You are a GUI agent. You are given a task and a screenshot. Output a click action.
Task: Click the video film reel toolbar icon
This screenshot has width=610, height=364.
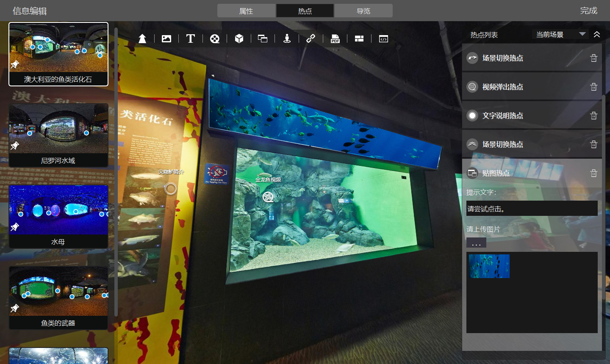(215, 39)
